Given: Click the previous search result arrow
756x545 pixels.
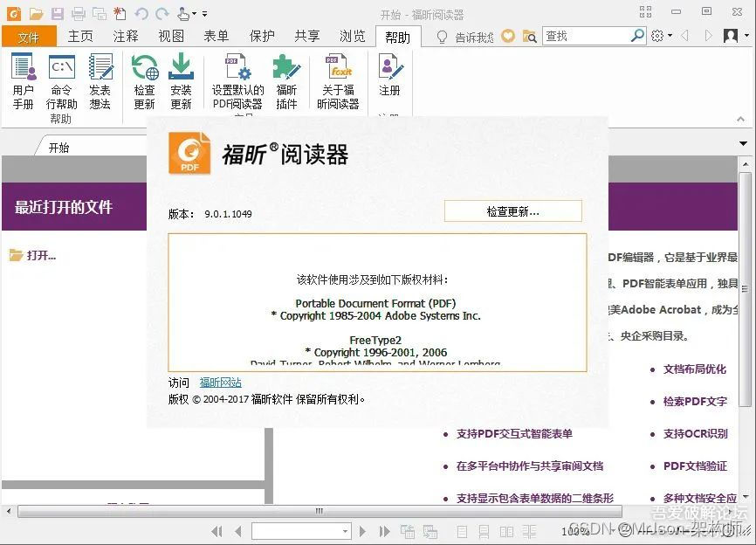Looking at the screenshot, I should 685,36.
